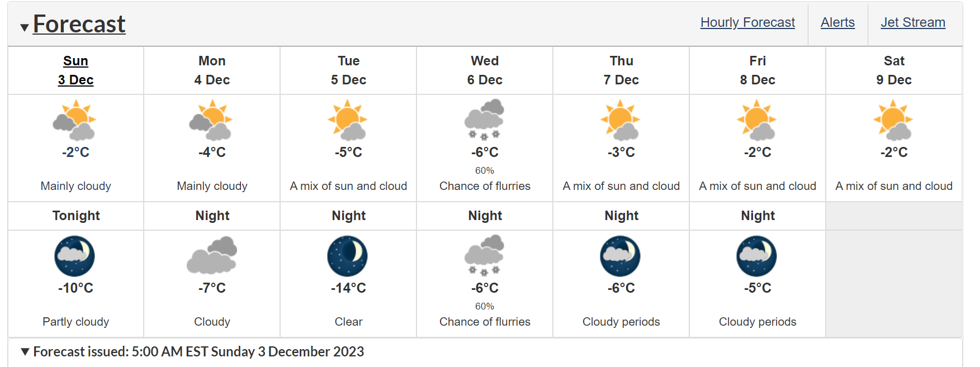Click Tuesday's sun and cloud icon

348,120
